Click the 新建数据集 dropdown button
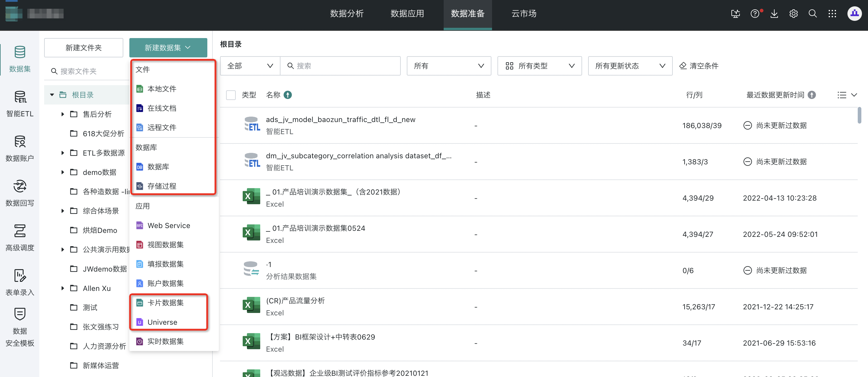This screenshot has width=868, height=377. click(x=168, y=47)
